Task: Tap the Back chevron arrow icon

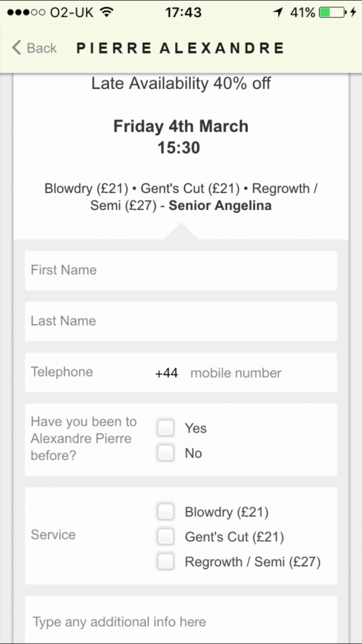Action: click(x=17, y=48)
